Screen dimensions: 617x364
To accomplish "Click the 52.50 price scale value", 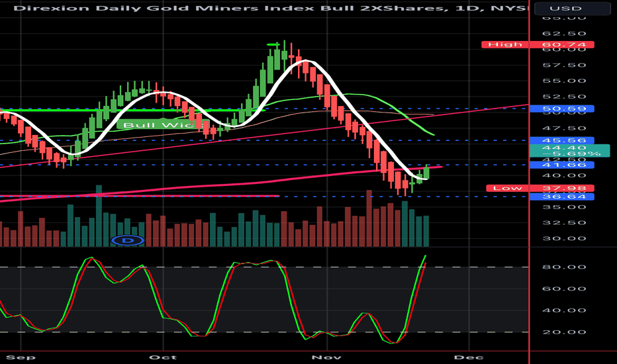I will coord(564,97).
